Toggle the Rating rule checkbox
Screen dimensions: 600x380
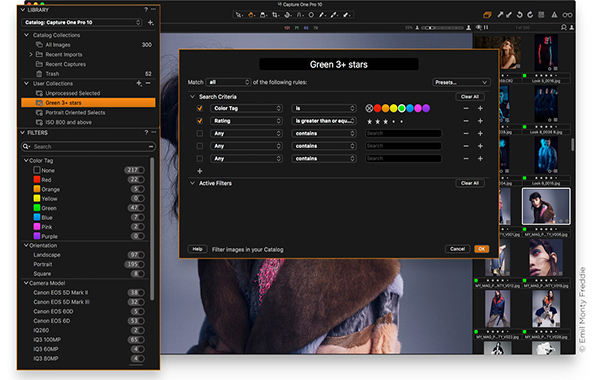coord(200,121)
